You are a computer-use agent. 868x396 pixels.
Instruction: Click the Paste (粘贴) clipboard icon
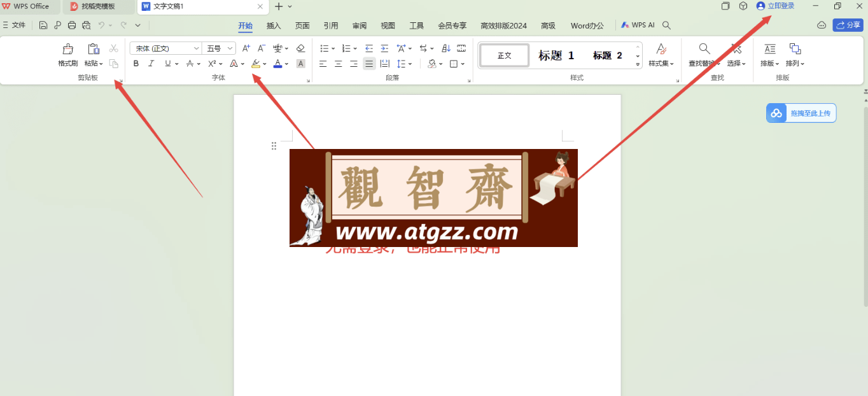94,49
